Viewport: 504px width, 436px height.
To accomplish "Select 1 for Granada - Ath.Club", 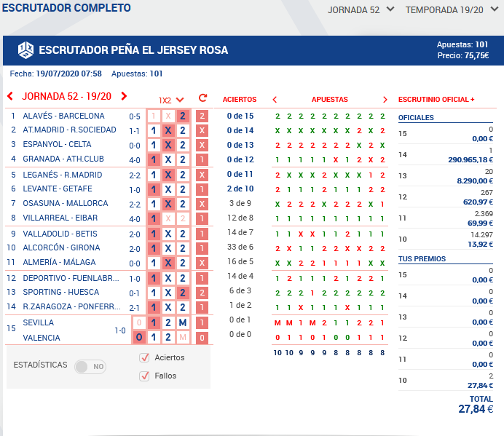I will (x=154, y=159).
